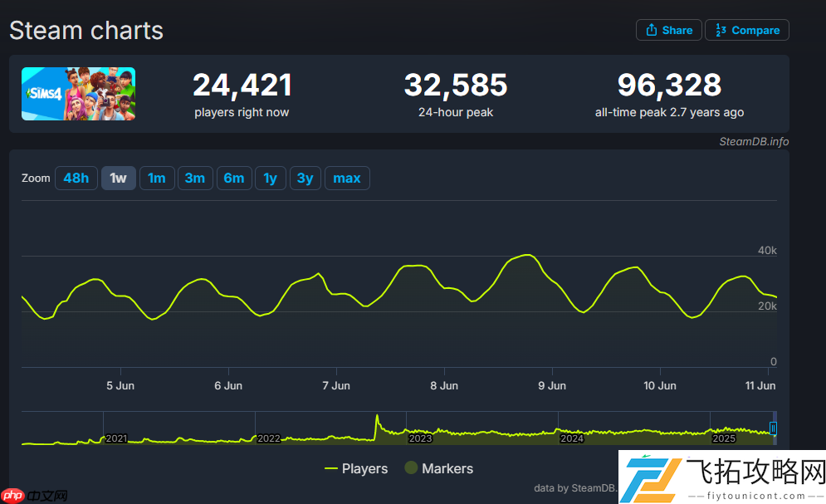This screenshot has height=504, width=826.
Task: Open the Compare feature
Action: coord(747,30)
